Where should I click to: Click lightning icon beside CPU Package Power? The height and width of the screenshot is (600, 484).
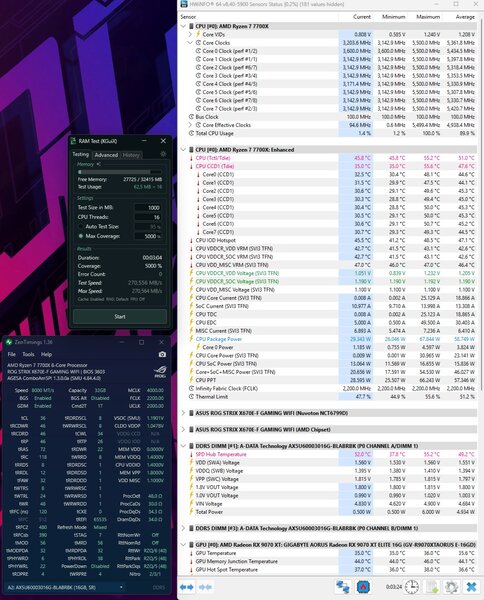191,339
